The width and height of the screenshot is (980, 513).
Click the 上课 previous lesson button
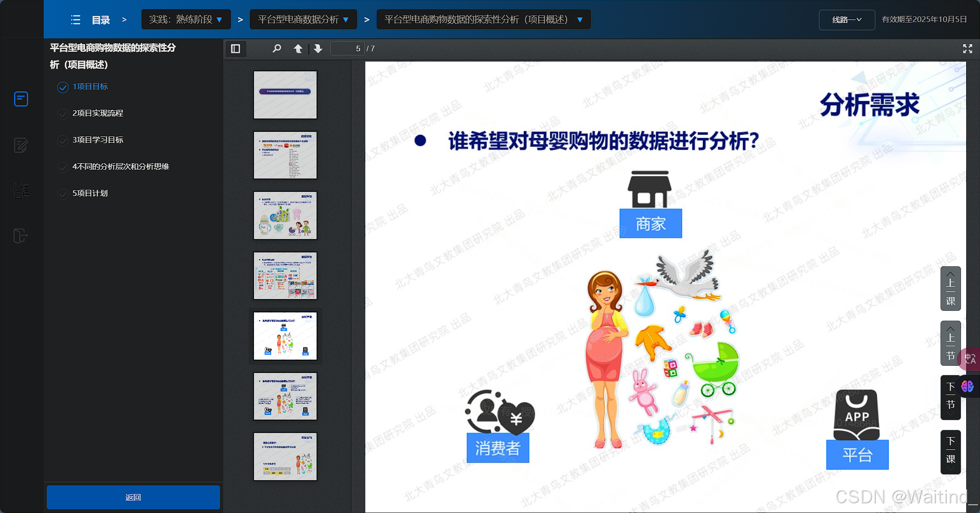(x=951, y=288)
